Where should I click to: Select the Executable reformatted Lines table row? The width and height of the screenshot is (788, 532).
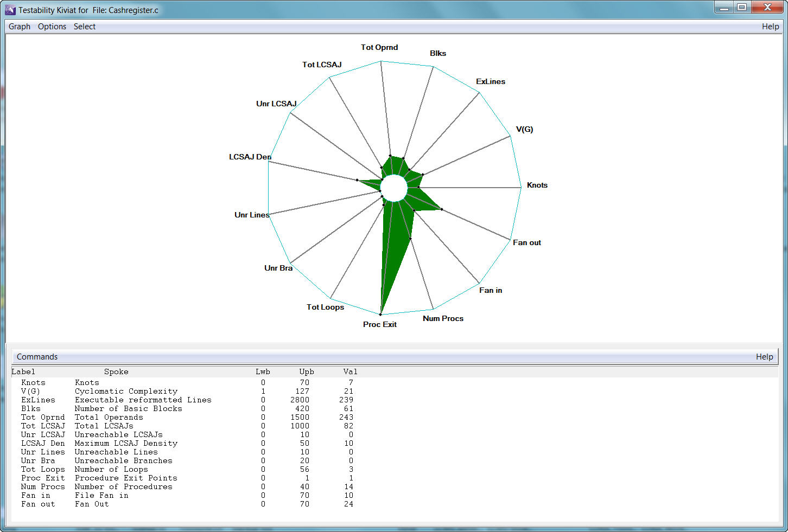click(x=143, y=400)
